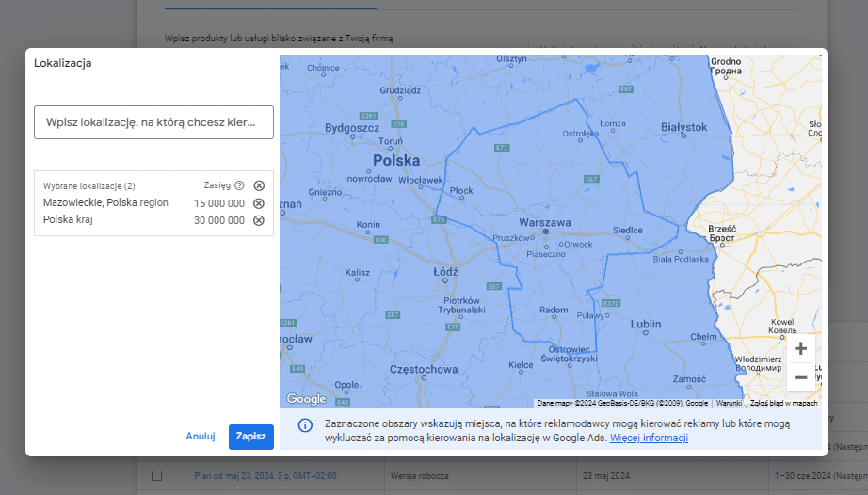
Task: Click Warszawa on the map
Action: [545, 222]
